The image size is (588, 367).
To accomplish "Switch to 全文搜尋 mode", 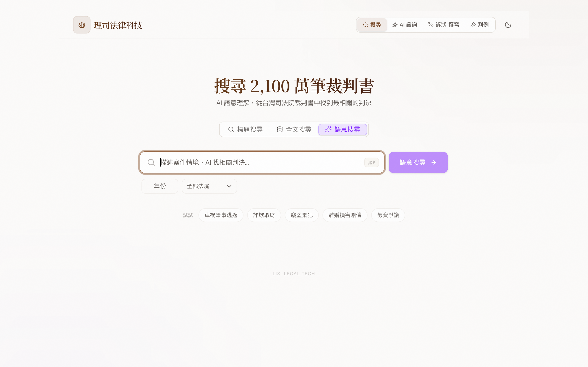I will (294, 129).
